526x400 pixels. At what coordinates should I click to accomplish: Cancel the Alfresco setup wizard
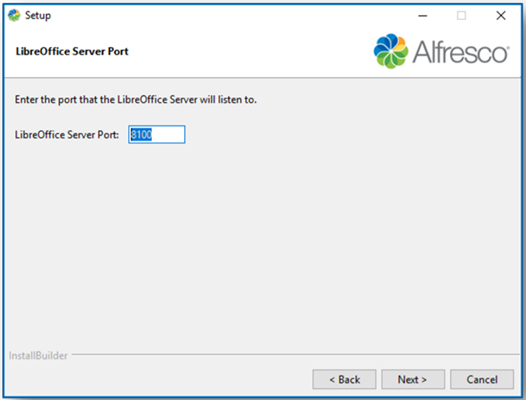point(482,380)
